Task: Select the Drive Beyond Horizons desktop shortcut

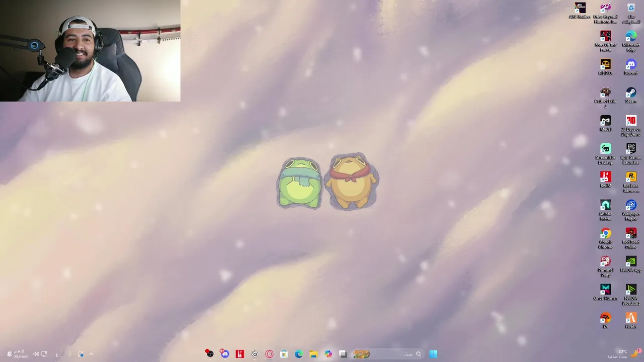Action: [x=605, y=13]
